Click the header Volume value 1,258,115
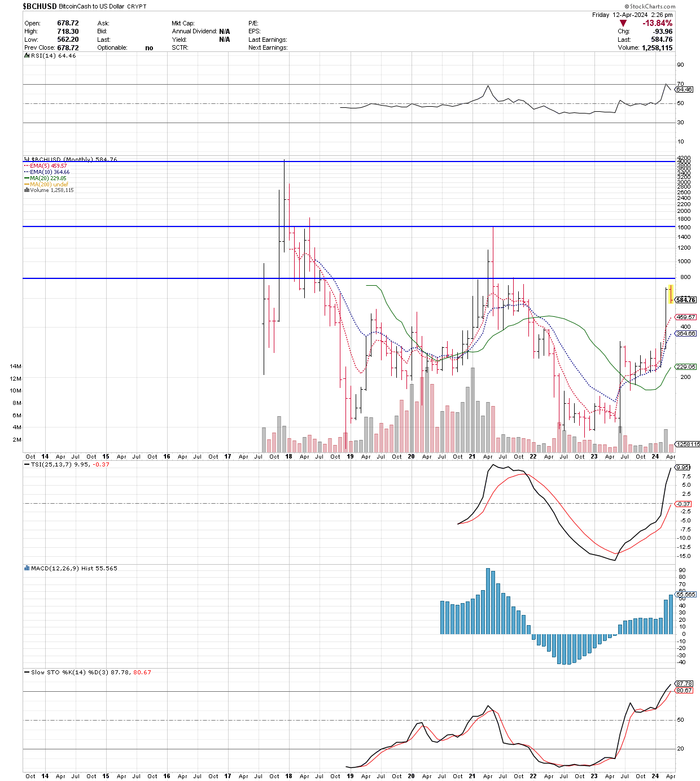 (657, 48)
